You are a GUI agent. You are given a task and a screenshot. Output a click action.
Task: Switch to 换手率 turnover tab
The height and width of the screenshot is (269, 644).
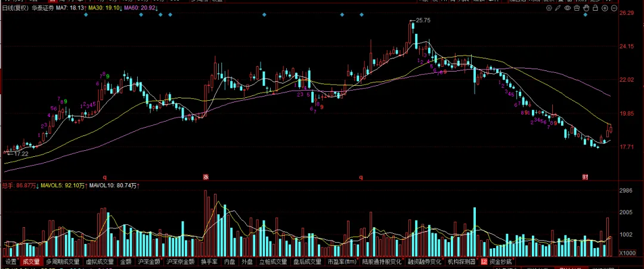coord(208,261)
